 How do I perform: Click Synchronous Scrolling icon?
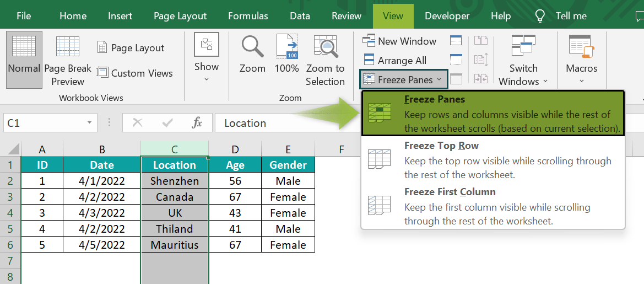pos(480,60)
